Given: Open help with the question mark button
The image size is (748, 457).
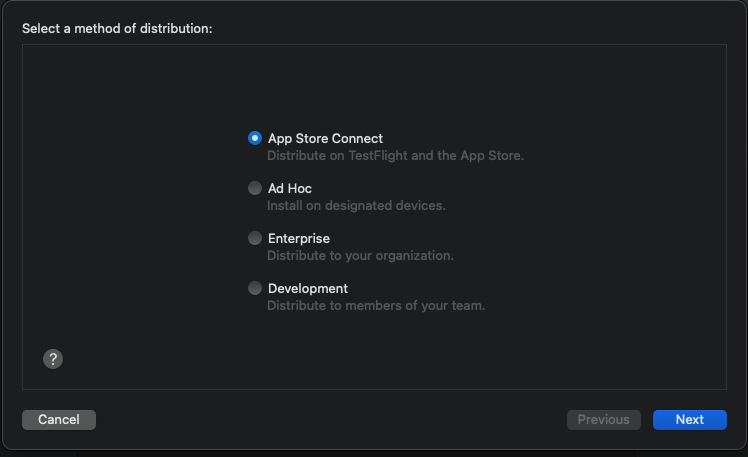Looking at the screenshot, I should coord(54,359).
